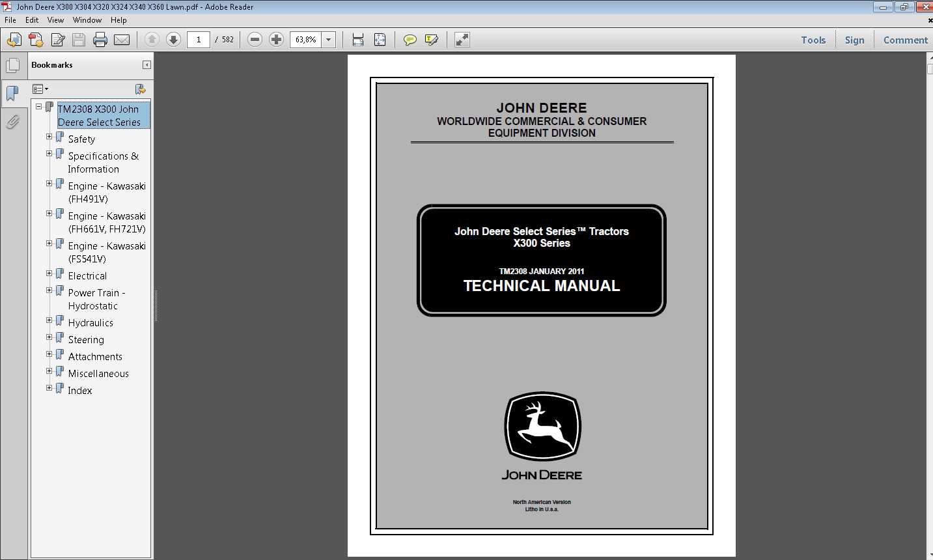Select the Electrical bookmark
The height and width of the screenshot is (560, 933).
87,275
